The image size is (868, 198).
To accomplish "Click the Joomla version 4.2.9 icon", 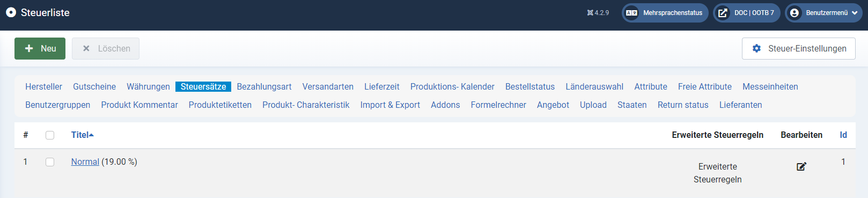I will tap(590, 13).
